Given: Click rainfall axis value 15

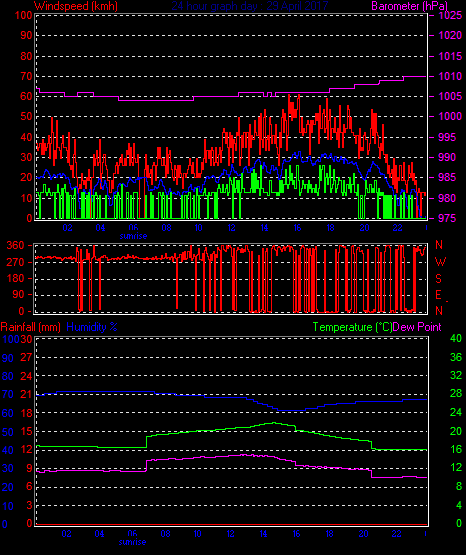Looking at the screenshot, I should [26, 431].
